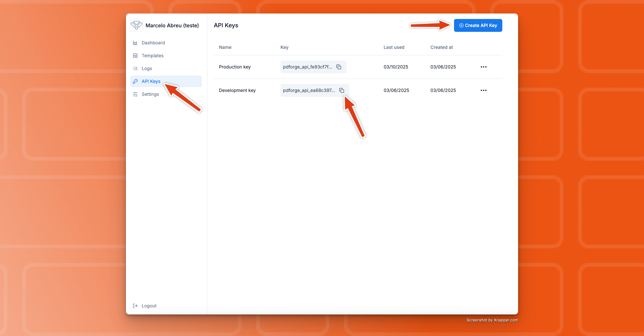Screen dimensions: 644x336
Task: Click the Last used column header
Action: coord(394,47)
